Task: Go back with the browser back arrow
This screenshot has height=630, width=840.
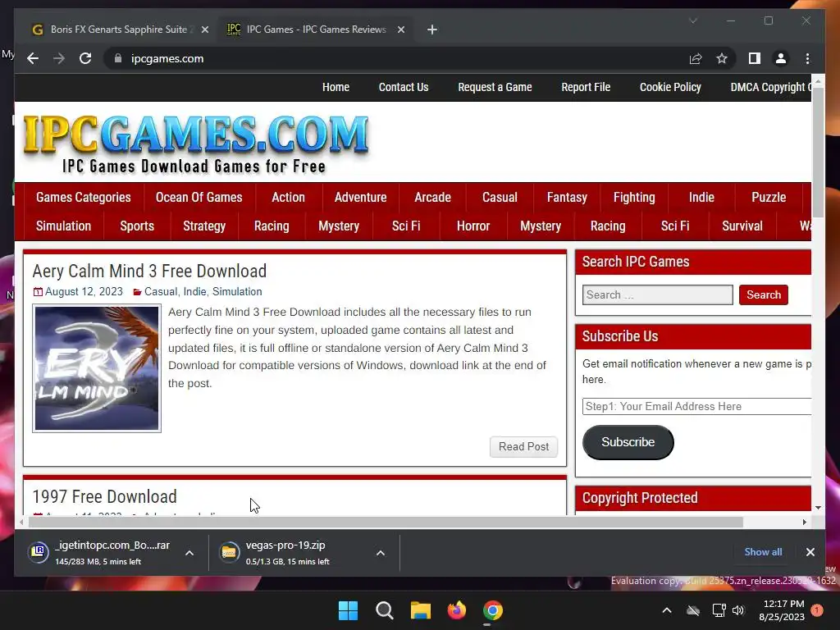Action: click(33, 58)
